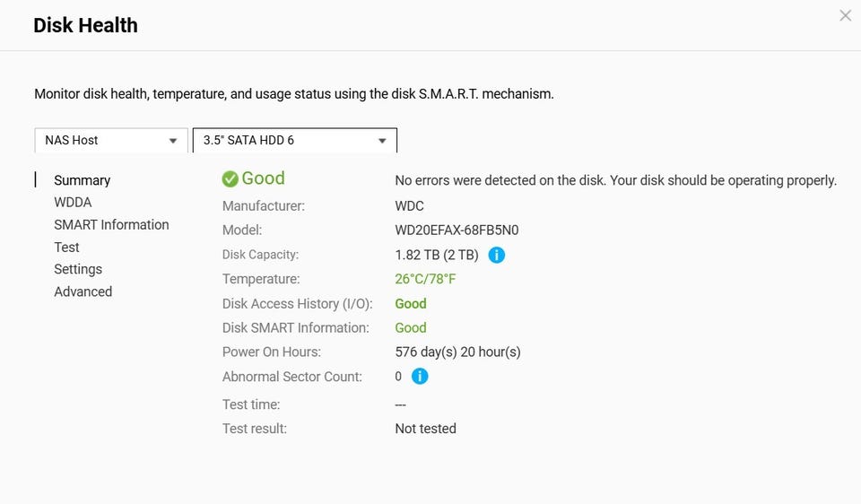Click the Disk SMART Information Good status

pos(411,327)
